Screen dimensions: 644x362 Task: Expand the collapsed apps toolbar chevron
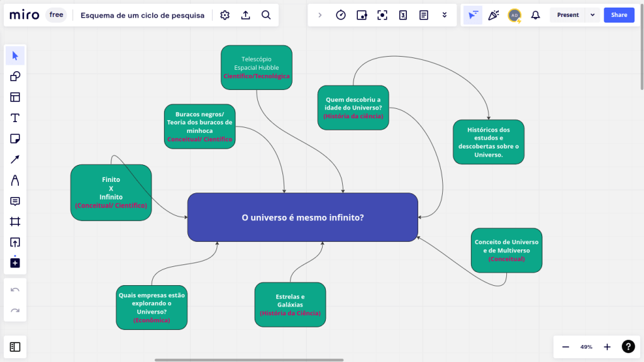[x=319, y=15]
